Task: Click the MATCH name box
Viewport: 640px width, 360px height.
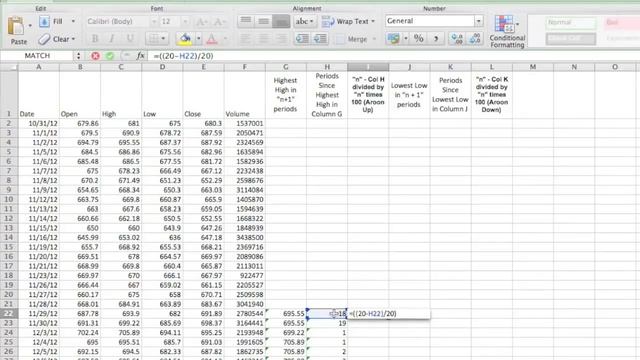Action: click(x=38, y=56)
